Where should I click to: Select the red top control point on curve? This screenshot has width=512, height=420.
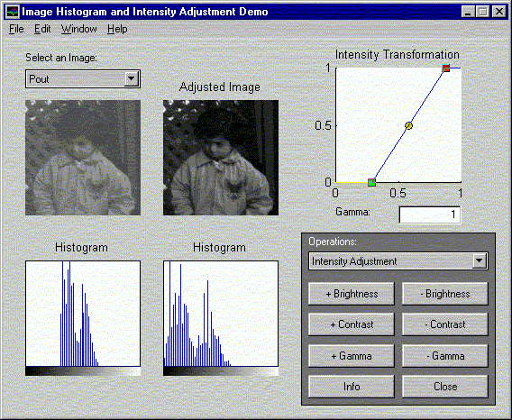(x=445, y=68)
